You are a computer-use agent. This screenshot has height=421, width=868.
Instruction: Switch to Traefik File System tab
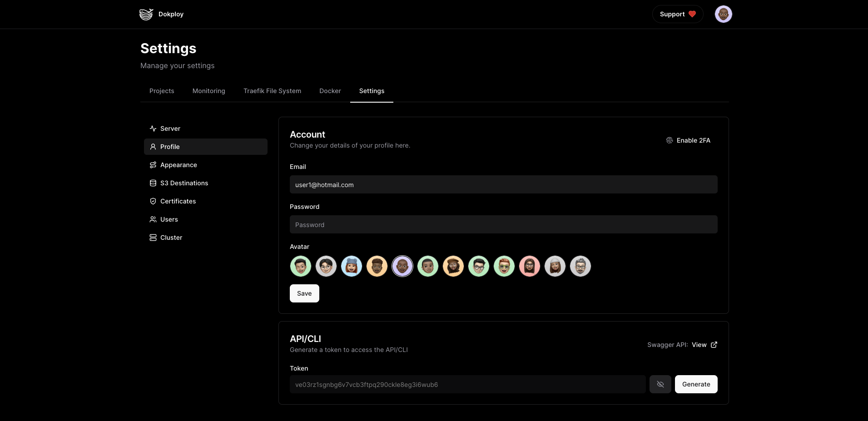click(x=272, y=91)
